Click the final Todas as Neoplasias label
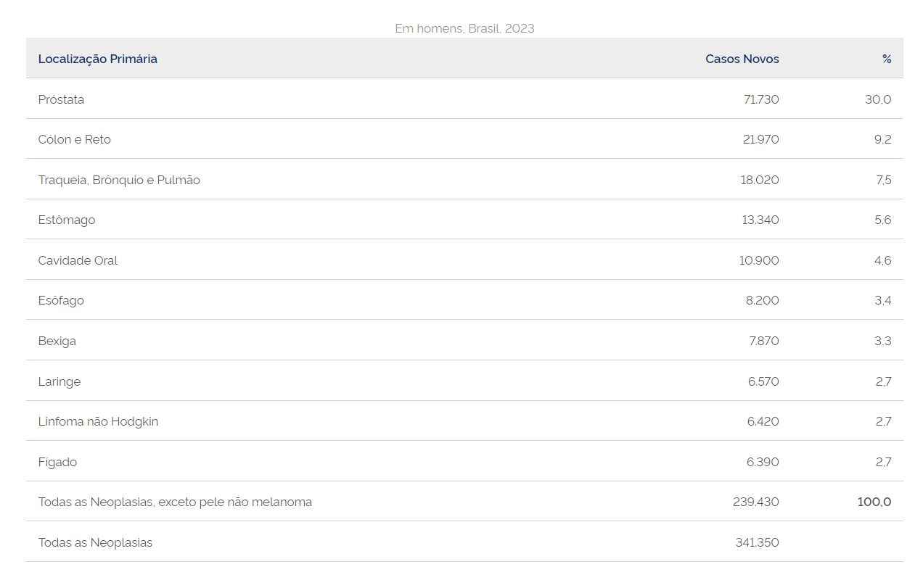The height and width of the screenshot is (588, 923). (x=95, y=542)
